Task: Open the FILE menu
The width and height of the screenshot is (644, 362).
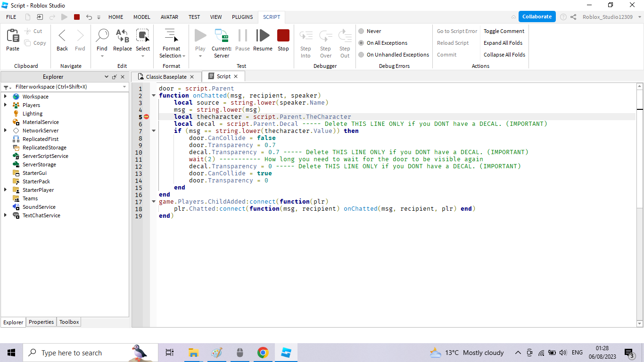Action: pos(11,17)
